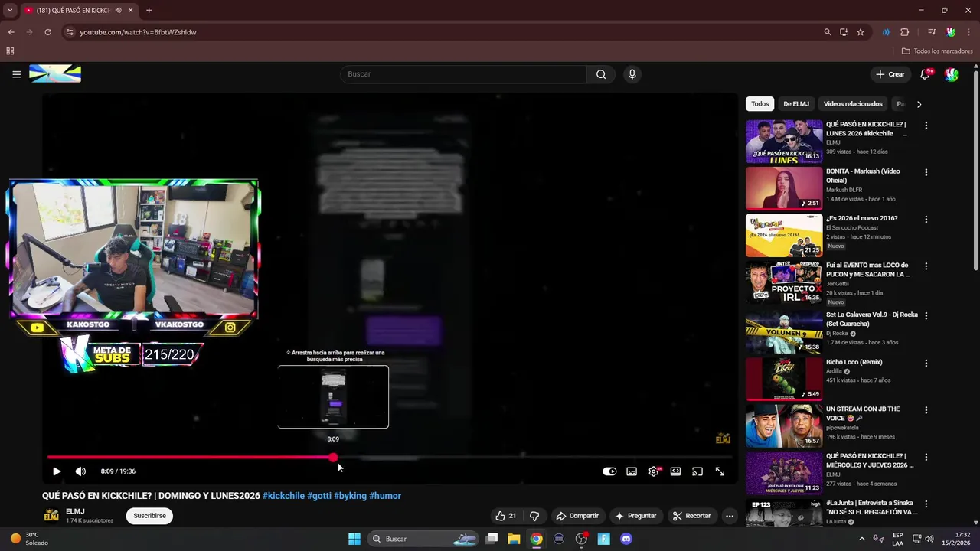
Task: Open Chrome extensions puzzle icon
Action: click(905, 32)
